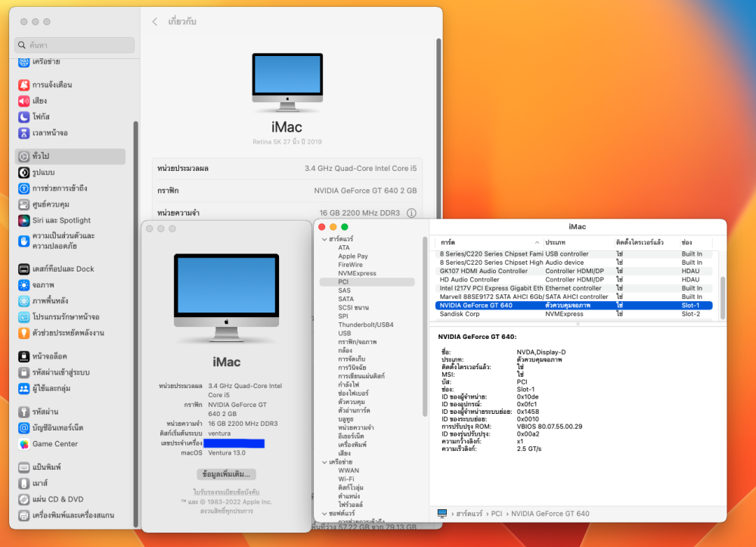
Task: Click PCI in the breadcrumb path
Action: tap(497, 514)
